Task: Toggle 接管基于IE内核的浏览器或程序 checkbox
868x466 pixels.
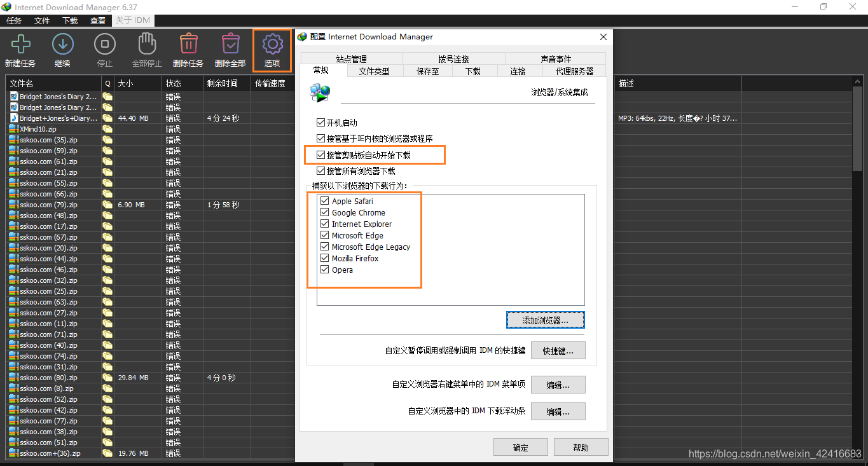Action: pos(320,138)
